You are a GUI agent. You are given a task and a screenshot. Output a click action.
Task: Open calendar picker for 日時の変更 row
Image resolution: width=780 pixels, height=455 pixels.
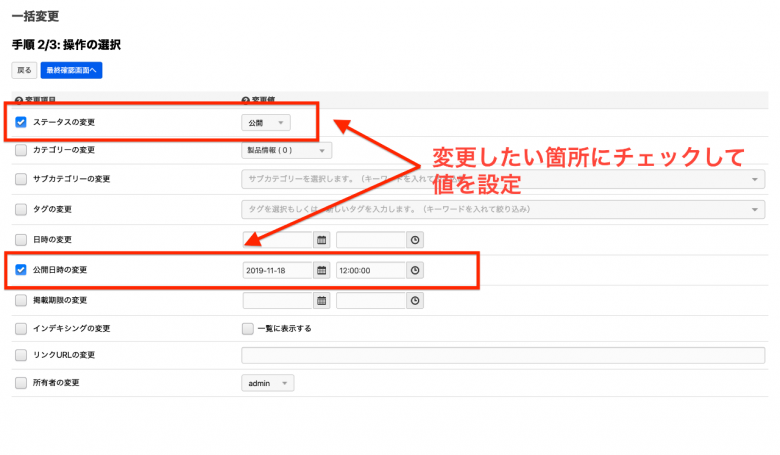click(322, 240)
